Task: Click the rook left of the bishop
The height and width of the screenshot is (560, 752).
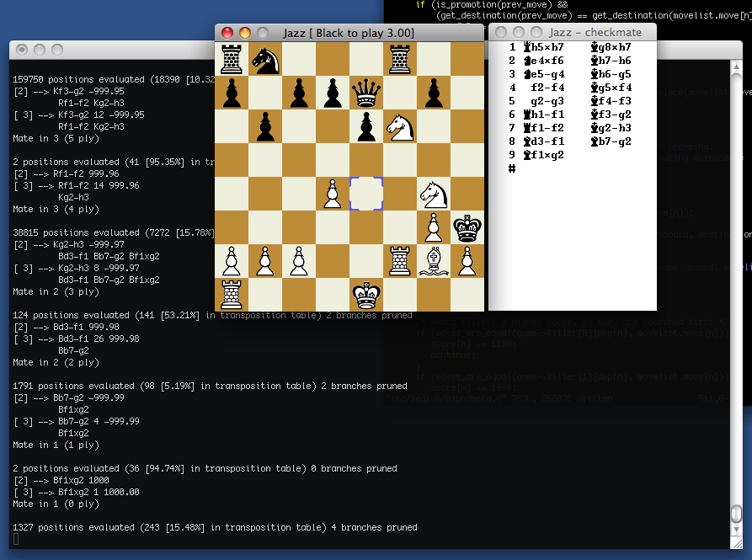Action: click(400, 261)
